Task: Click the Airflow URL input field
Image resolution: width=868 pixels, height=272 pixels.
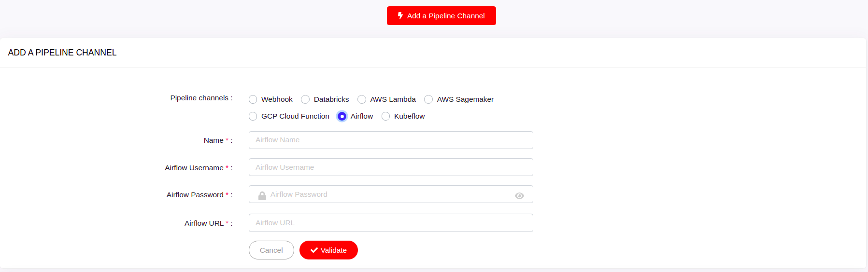Action: tap(390, 223)
